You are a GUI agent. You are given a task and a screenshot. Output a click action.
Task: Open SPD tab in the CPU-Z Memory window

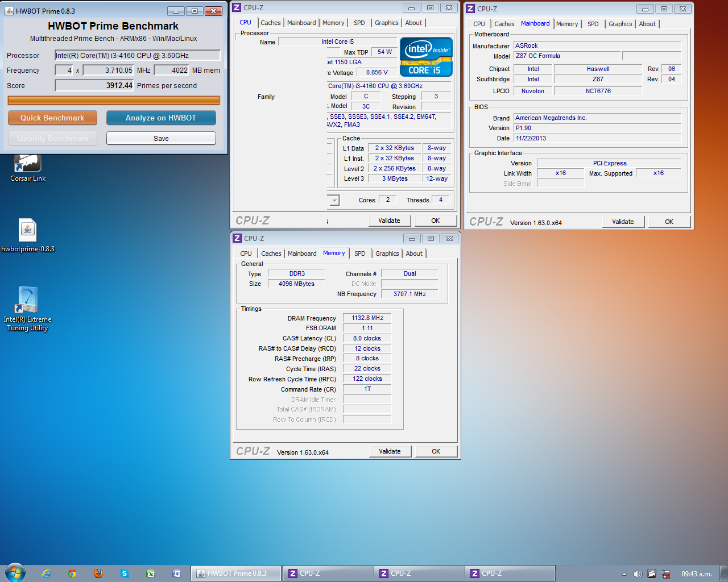(360, 253)
